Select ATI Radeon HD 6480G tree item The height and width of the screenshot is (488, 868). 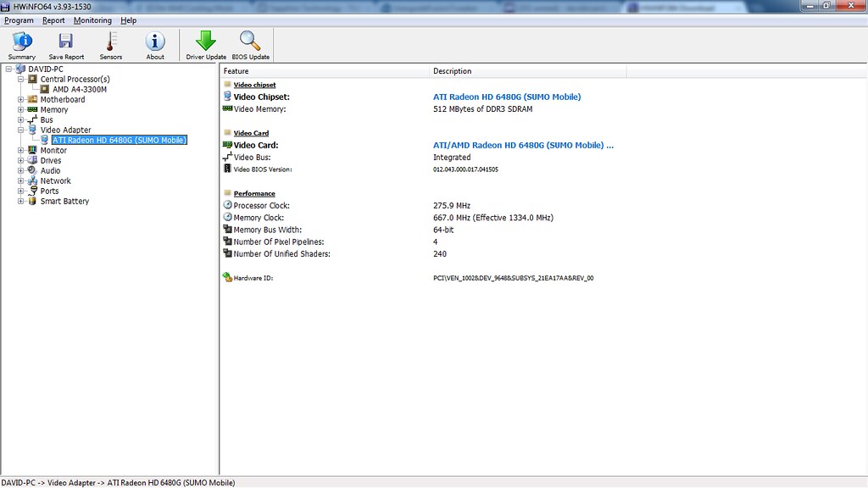(120, 140)
